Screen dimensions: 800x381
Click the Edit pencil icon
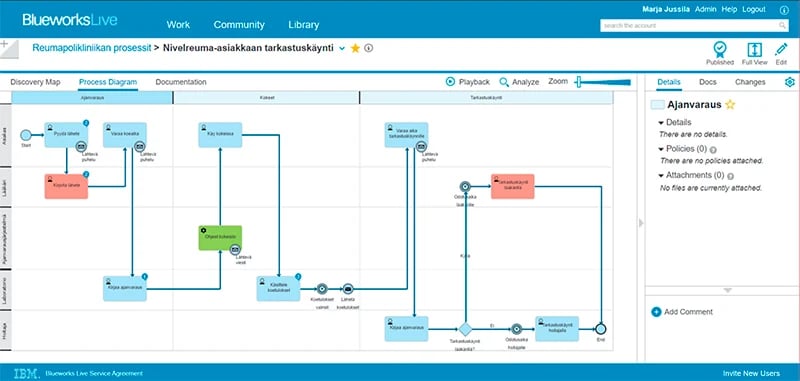(781, 49)
